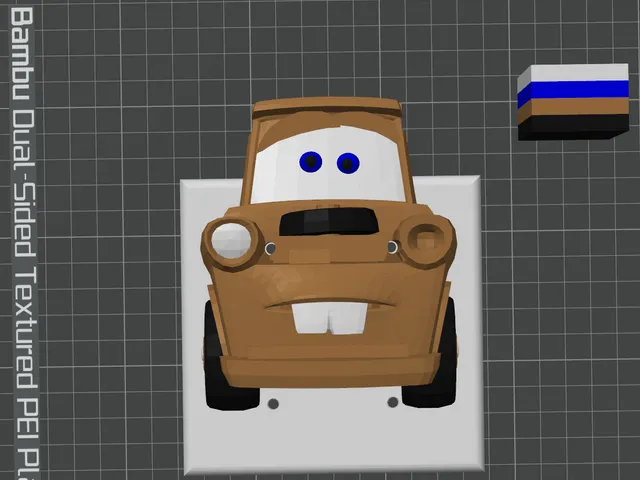The image size is (640, 480).
Task: Select the white headlight on the truck
Action: pyautogui.click(x=231, y=241)
